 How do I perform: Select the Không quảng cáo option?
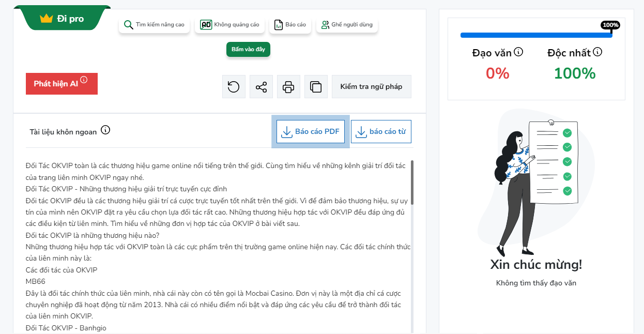pyautogui.click(x=229, y=25)
